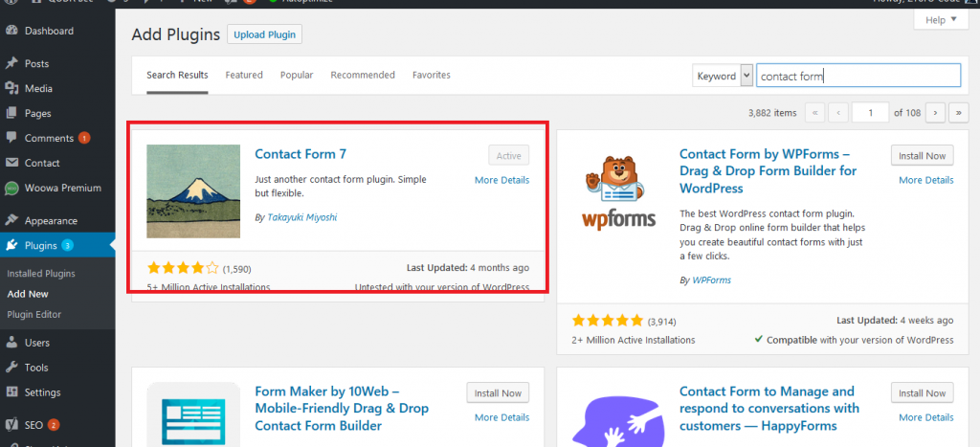The image size is (980, 447).
Task: Click '2+ Million Active Installations' text
Action: click(x=634, y=340)
